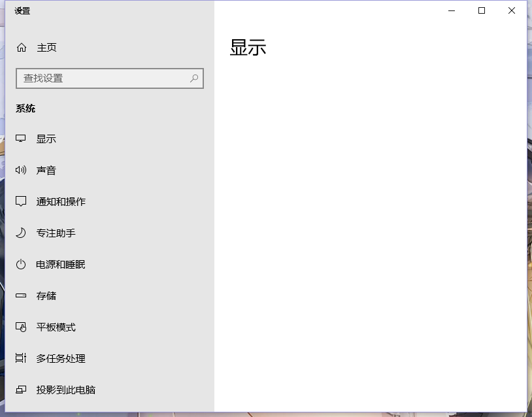Viewport: 532px width, 417px height.
Task: Click the 主页 home icon
Action: click(x=20, y=47)
